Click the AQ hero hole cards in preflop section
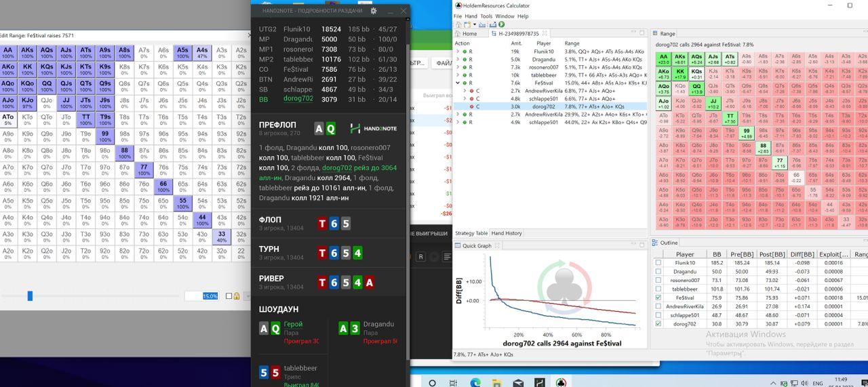The height and width of the screenshot is (387, 868). click(325, 129)
